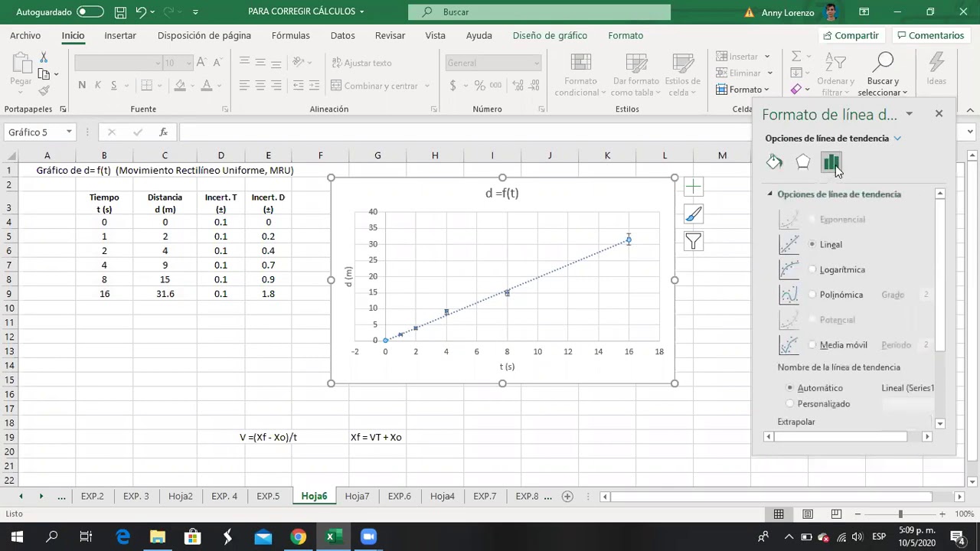Image resolution: width=980 pixels, height=551 pixels.
Task: Toggle Italic K formatting icon
Action: point(97,85)
